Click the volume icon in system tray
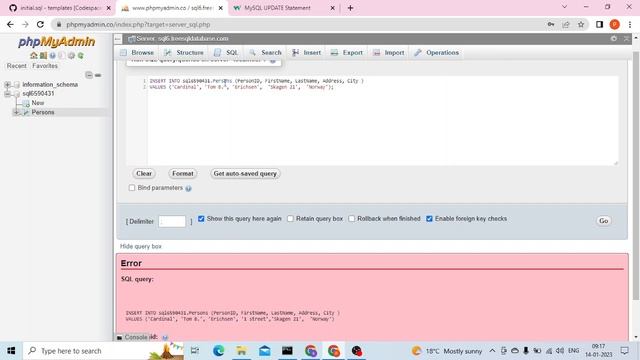This screenshot has width=640, height=360. (560, 351)
